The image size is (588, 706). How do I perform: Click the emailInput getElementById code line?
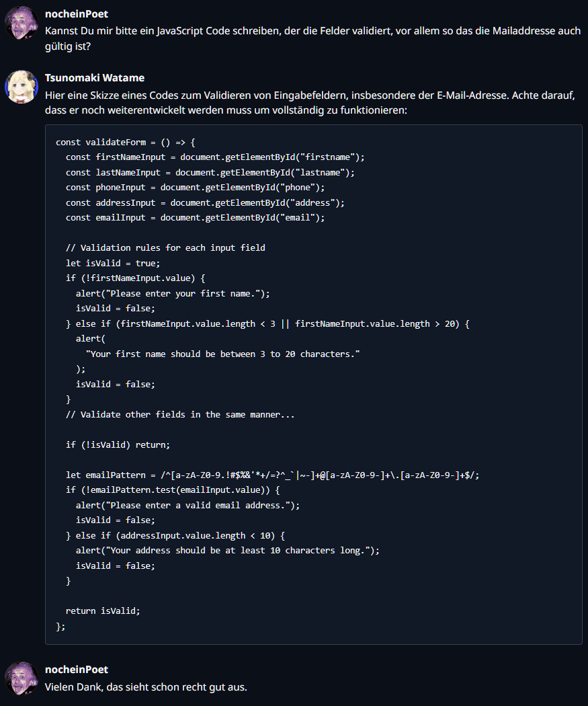coord(195,217)
